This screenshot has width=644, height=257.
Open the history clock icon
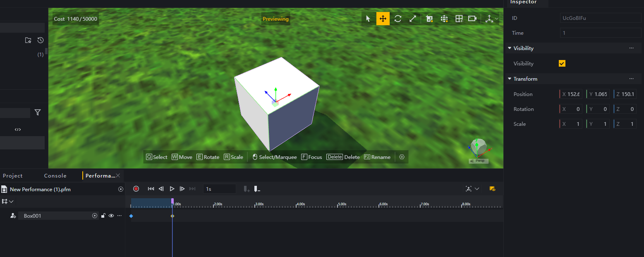tap(41, 40)
